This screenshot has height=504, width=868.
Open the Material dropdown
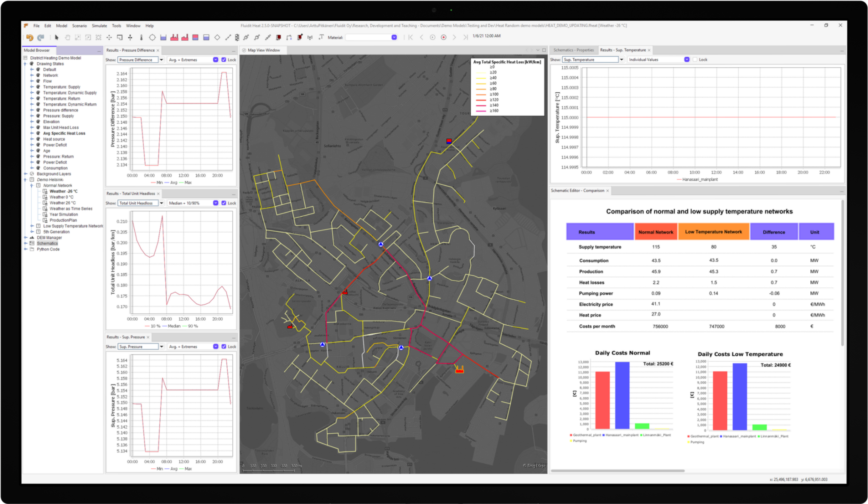click(x=394, y=37)
